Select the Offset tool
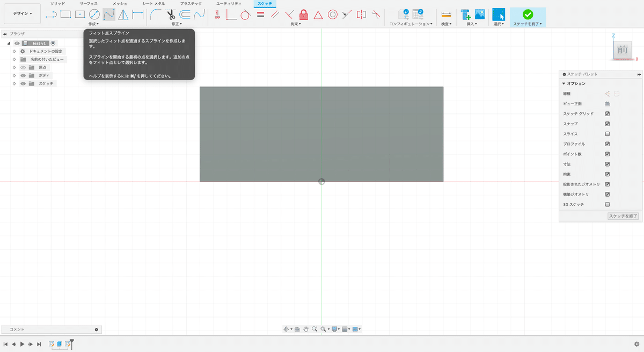This screenshot has height=352, width=644. coord(185,15)
